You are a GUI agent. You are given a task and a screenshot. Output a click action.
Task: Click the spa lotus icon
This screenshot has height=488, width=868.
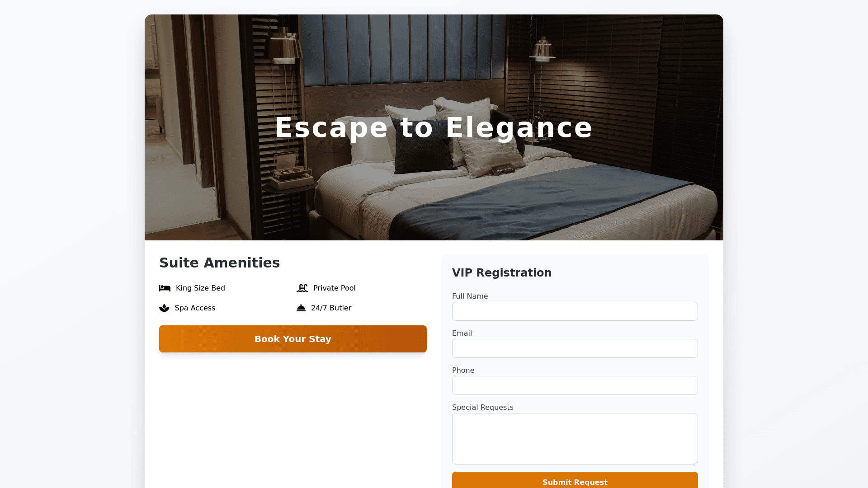coord(164,308)
